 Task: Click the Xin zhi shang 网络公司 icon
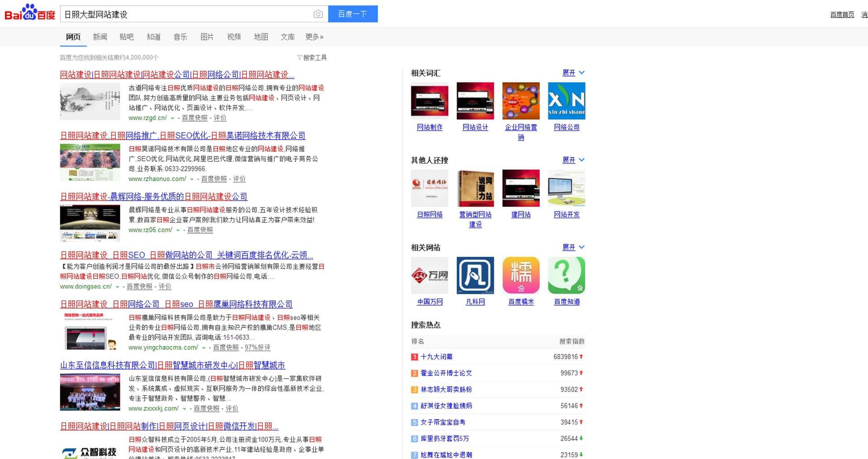[x=566, y=101]
